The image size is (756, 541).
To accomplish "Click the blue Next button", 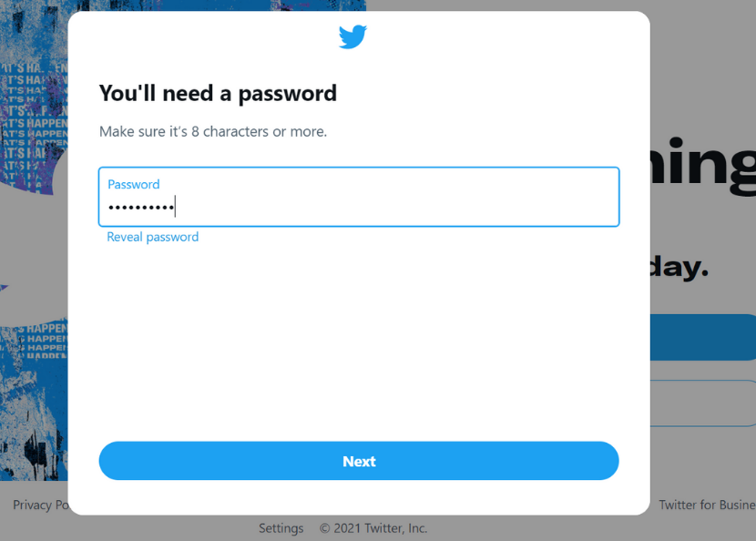I will 359,461.
